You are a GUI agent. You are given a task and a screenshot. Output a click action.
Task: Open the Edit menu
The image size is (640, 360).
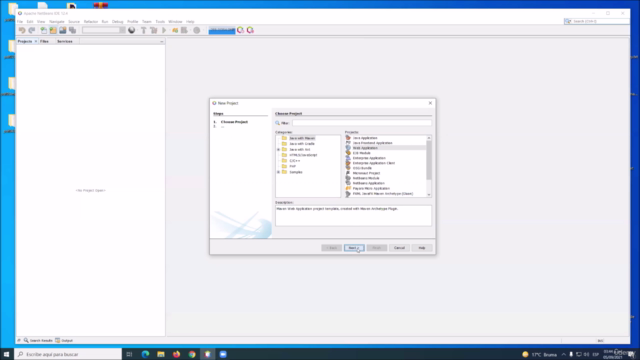click(30, 22)
